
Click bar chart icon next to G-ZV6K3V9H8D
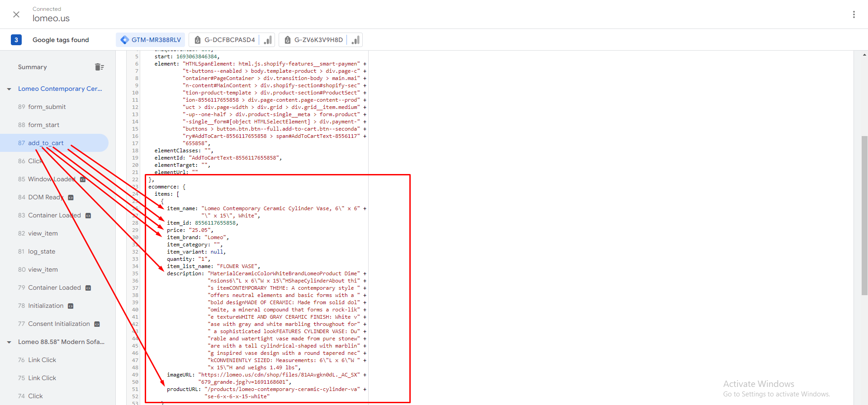[x=356, y=40]
